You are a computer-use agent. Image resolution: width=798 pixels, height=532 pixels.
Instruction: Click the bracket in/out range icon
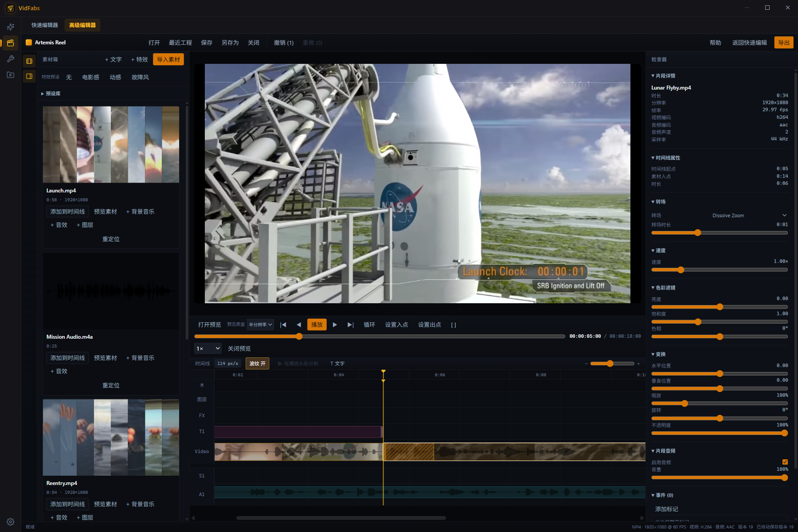point(453,325)
